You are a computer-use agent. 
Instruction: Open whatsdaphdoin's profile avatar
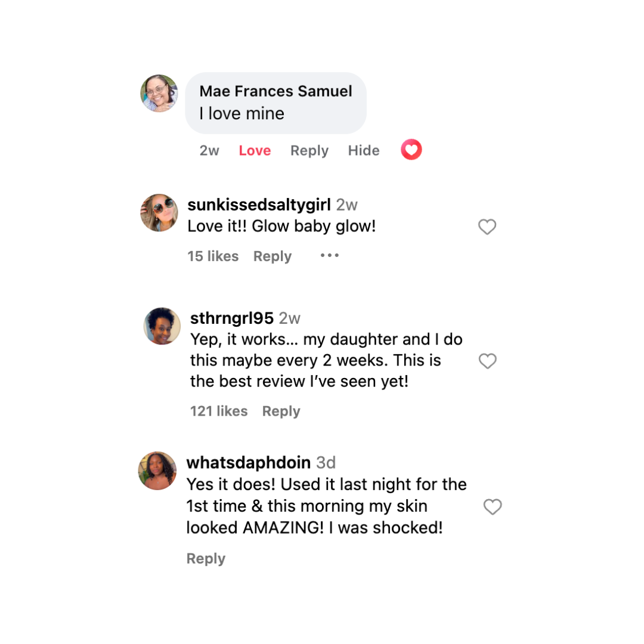coord(157,470)
